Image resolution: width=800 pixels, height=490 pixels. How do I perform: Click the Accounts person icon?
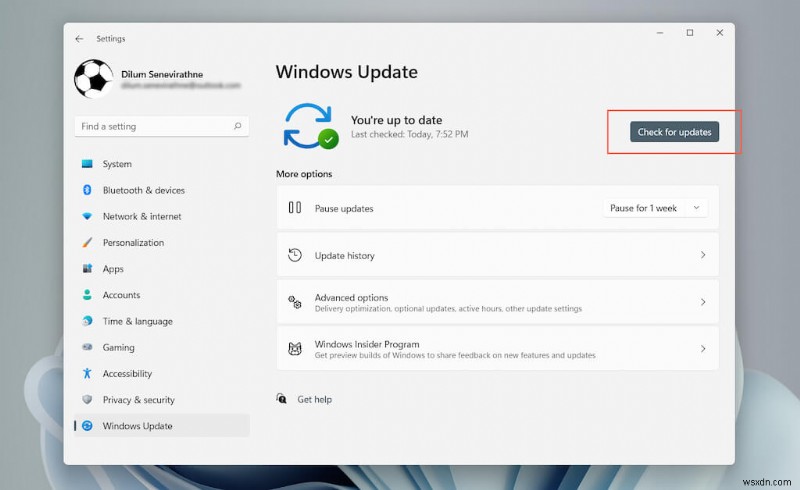tap(87, 295)
